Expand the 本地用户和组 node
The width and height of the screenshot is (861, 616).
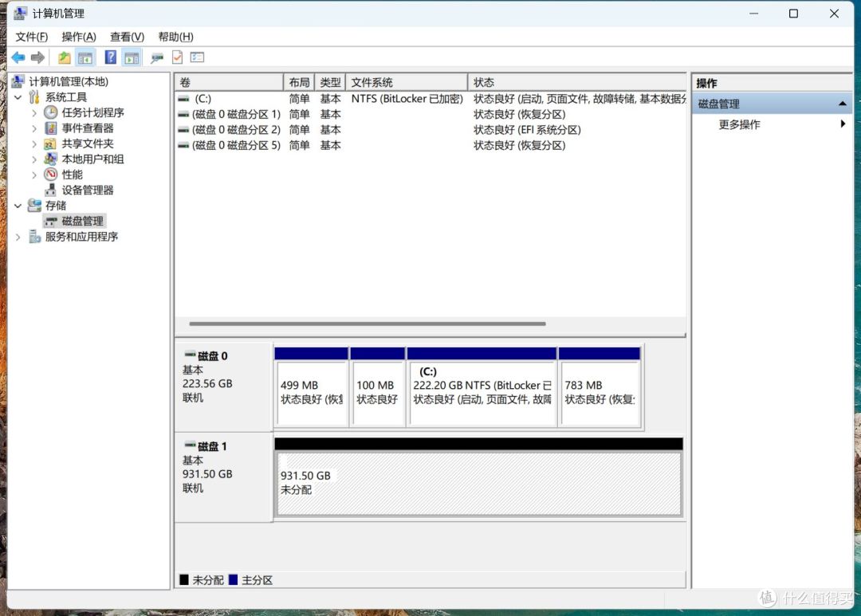[34, 159]
